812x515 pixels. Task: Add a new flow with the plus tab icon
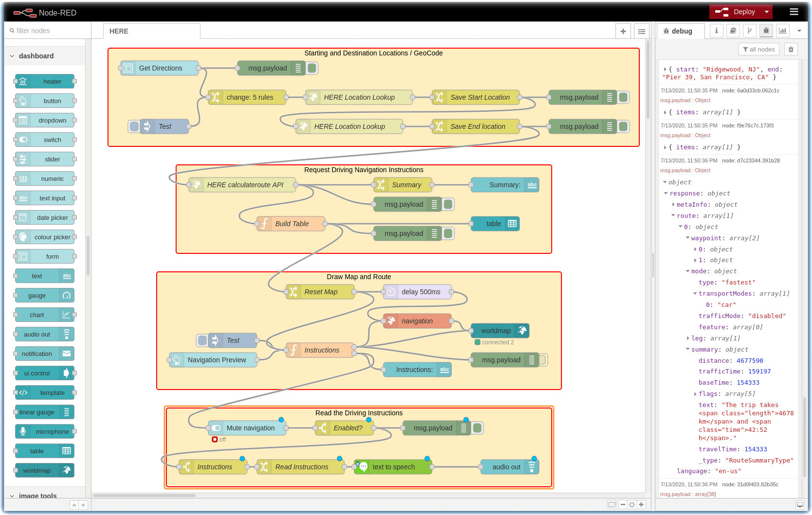[x=623, y=31]
